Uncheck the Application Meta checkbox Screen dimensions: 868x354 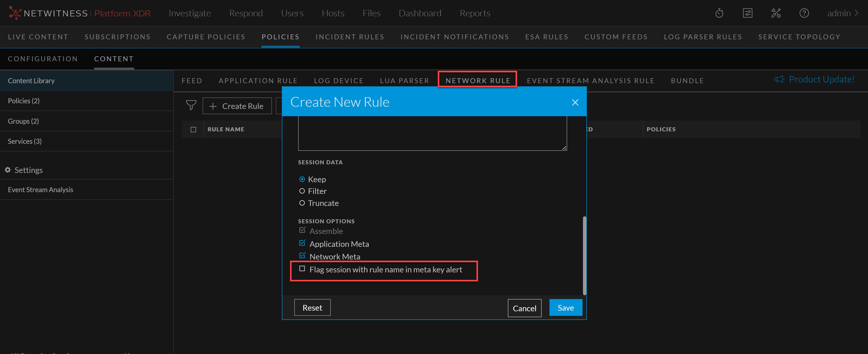[x=302, y=243]
